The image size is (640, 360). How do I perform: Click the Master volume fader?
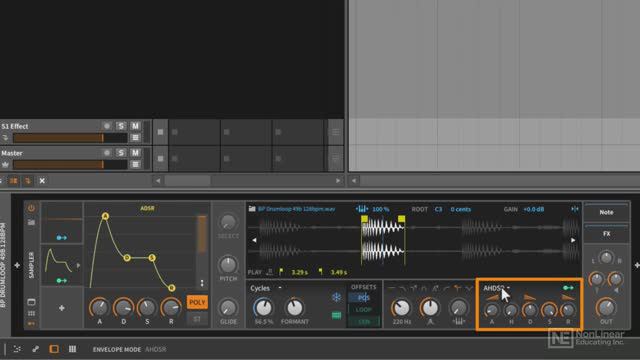[70, 164]
